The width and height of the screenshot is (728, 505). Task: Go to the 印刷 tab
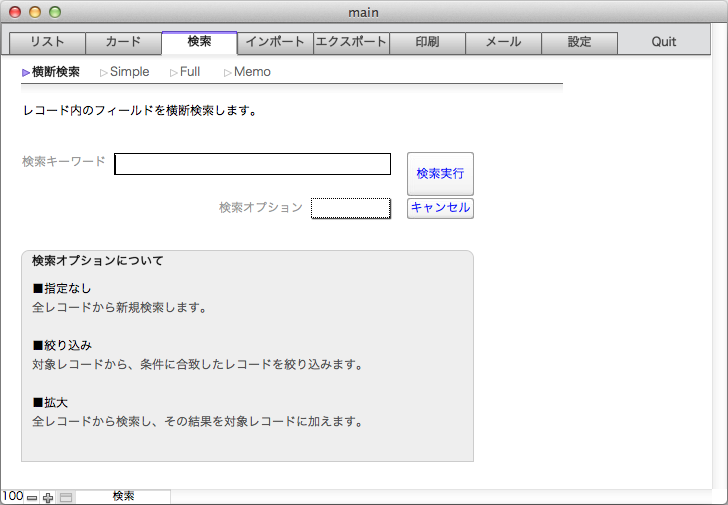click(x=427, y=42)
